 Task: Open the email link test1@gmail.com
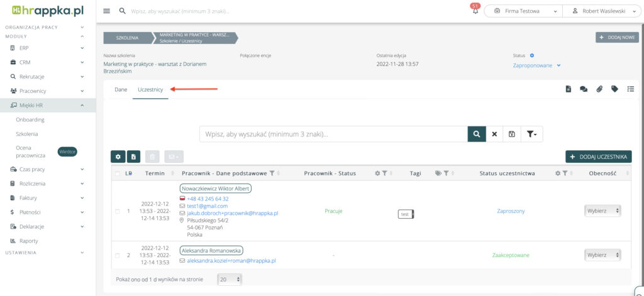tap(207, 206)
